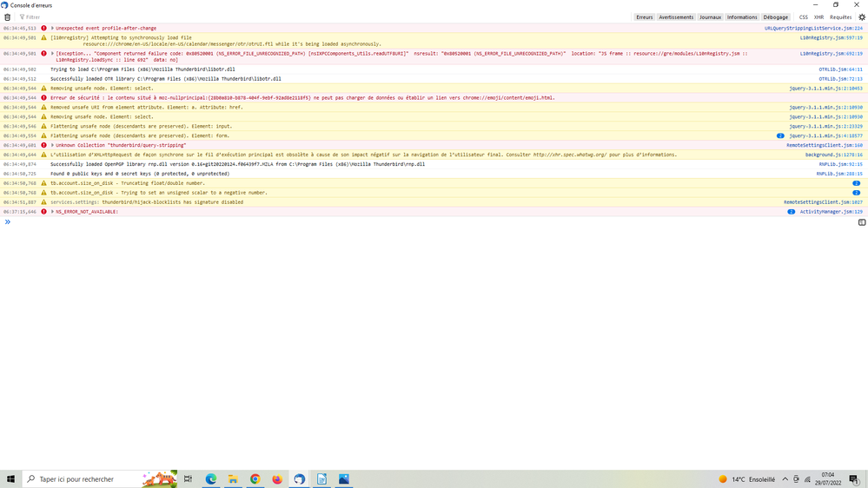Show hidden system tray icons chevron
This screenshot has height=488, width=868.
(785, 479)
